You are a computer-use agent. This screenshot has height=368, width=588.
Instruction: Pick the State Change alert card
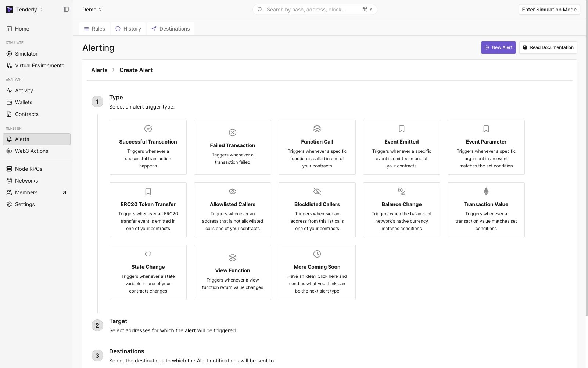point(148,272)
